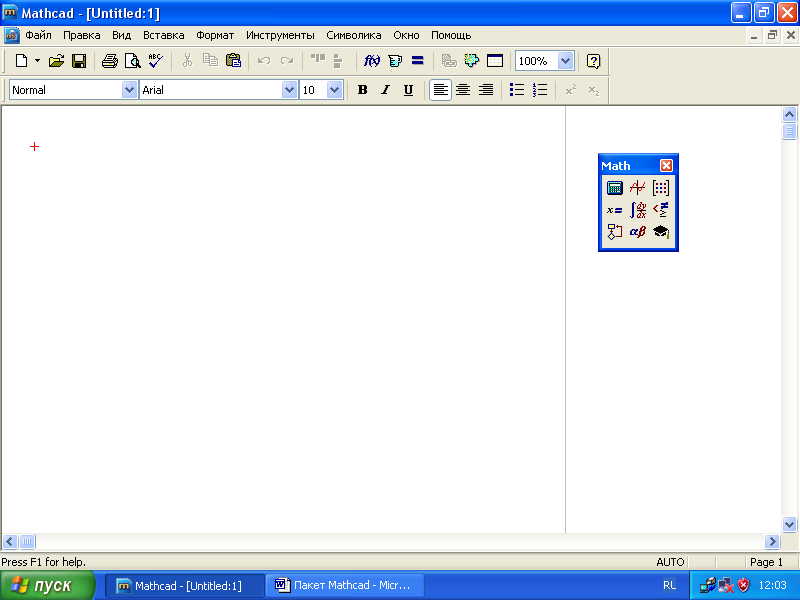
Task: Cut selection with scissors icon
Action: click(187, 61)
